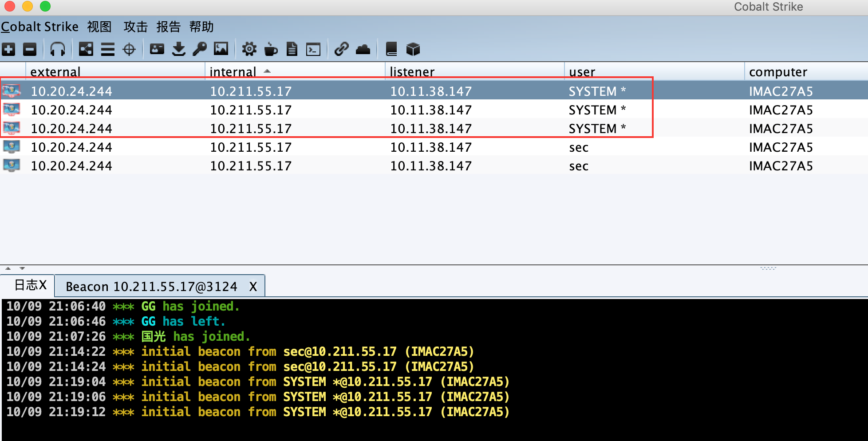Viewport: 868px width, 441px height.
Task: Sort by the internal column header
Action: tap(295, 71)
